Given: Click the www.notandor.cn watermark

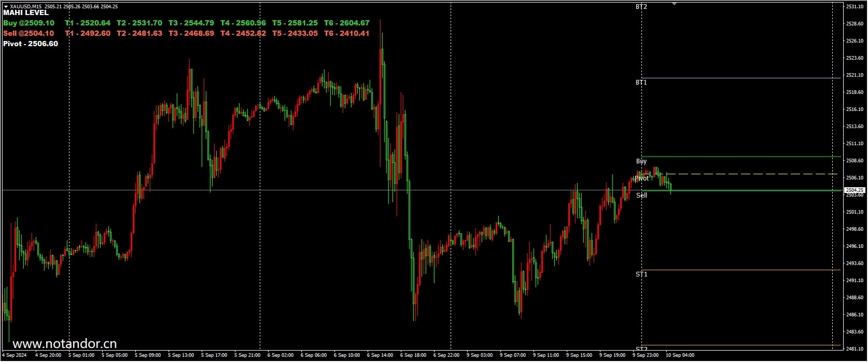Looking at the screenshot, I should tap(65, 344).
